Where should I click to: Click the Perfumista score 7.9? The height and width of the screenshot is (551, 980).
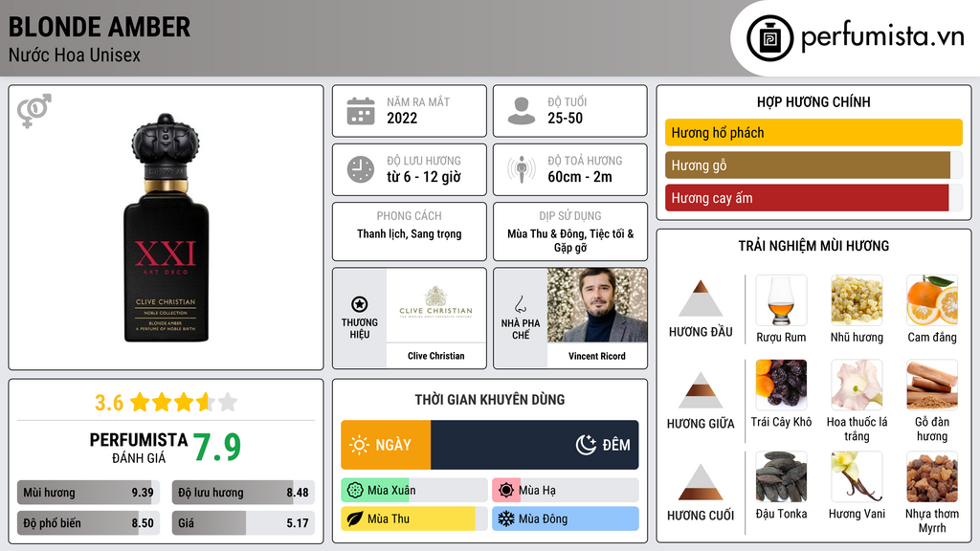click(217, 448)
